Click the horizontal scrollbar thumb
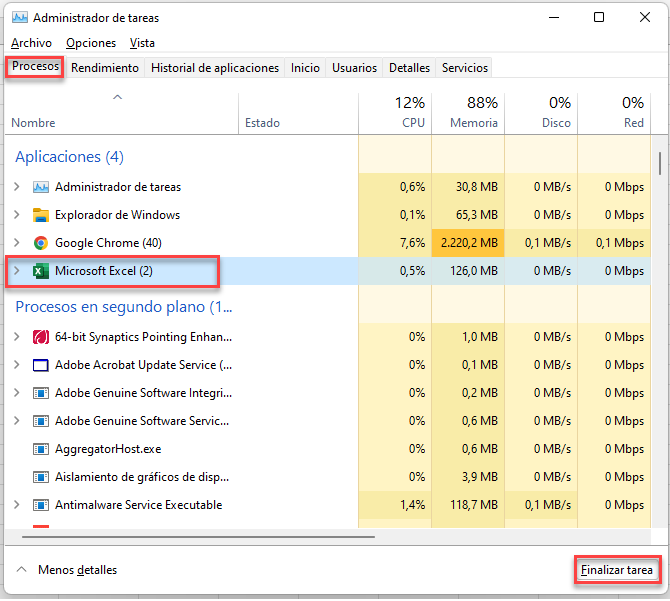The width and height of the screenshot is (670, 601). coord(199,537)
